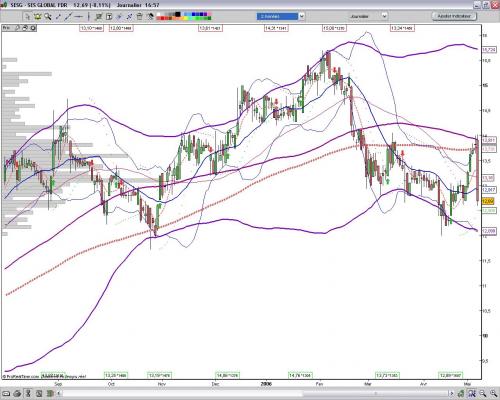
Task: Select the first arrow marker tool
Action: tap(119, 16)
